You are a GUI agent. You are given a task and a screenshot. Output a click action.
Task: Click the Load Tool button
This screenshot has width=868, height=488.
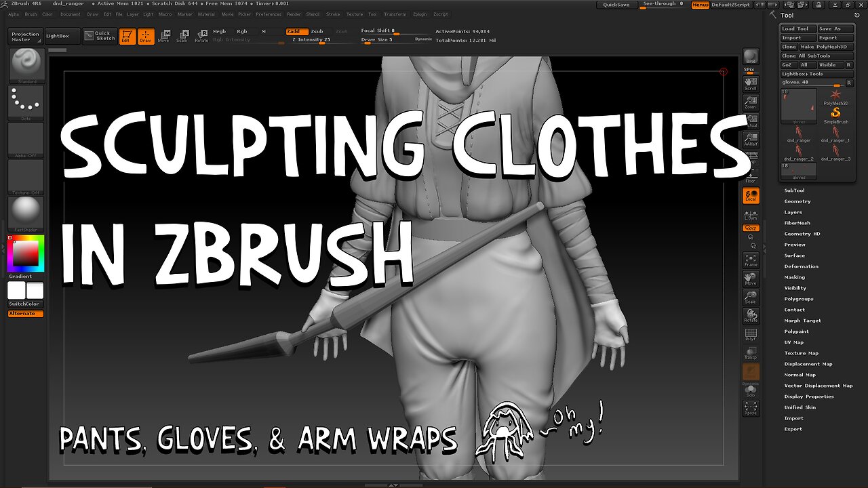tap(797, 29)
